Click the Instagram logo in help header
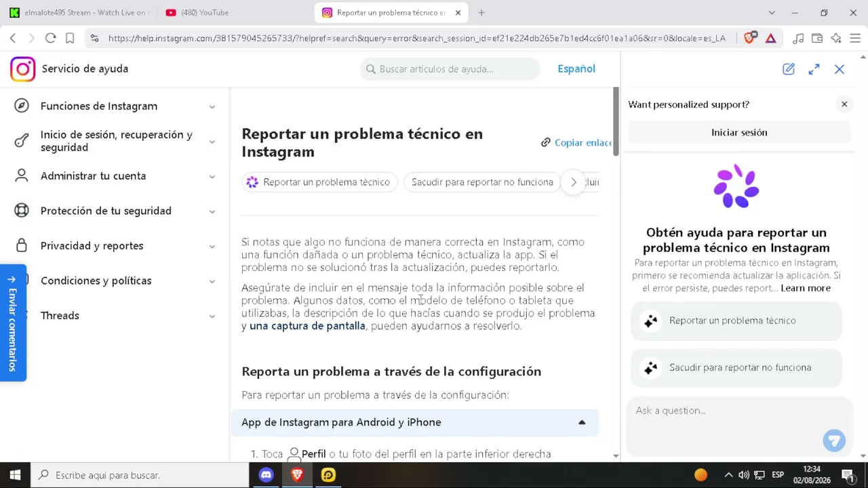The image size is (868, 488). [x=22, y=69]
